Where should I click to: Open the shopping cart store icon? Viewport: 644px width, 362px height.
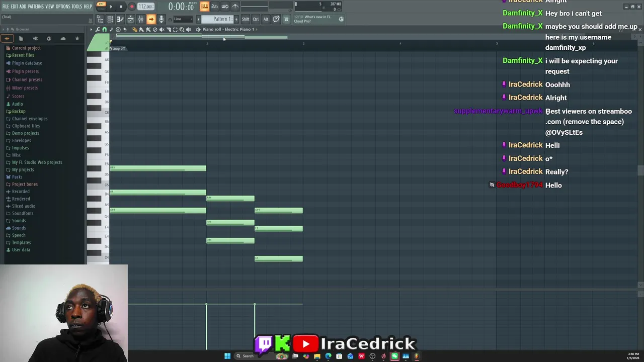[286, 19]
